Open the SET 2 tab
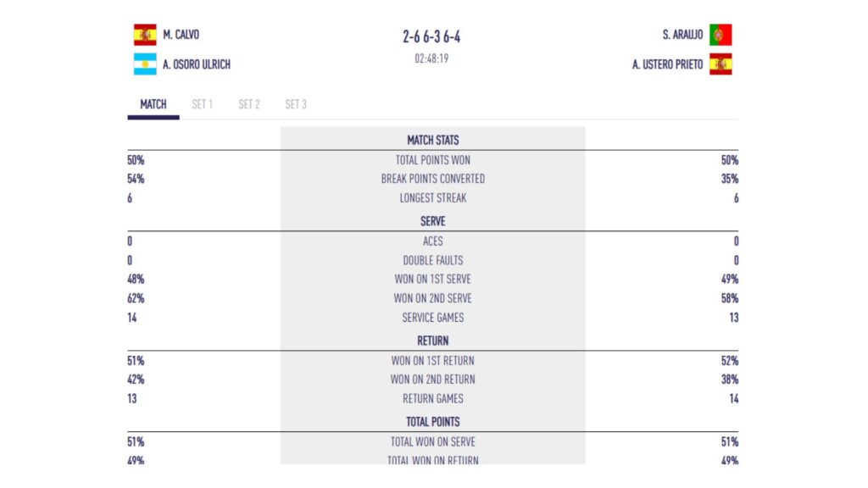Viewport: 868px width, 488px height. 249,104
